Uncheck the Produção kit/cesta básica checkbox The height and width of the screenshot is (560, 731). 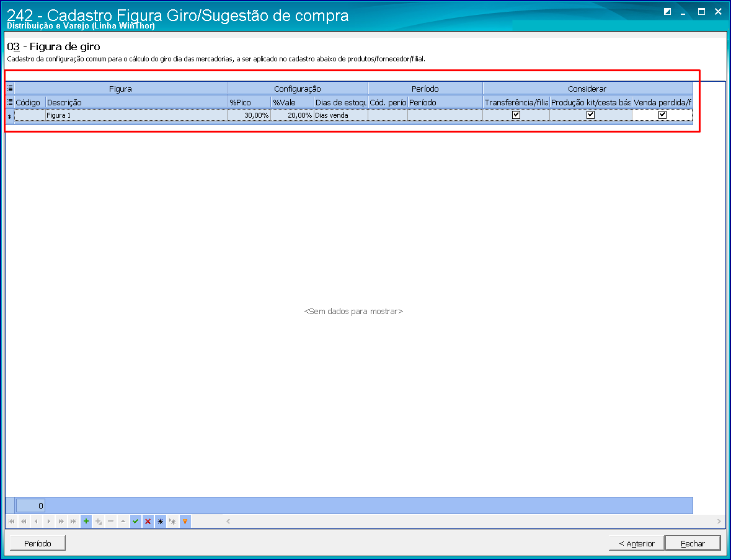591,115
